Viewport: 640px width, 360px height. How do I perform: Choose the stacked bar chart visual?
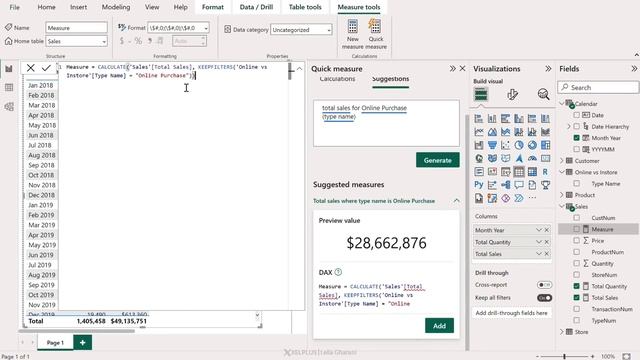pos(479,119)
